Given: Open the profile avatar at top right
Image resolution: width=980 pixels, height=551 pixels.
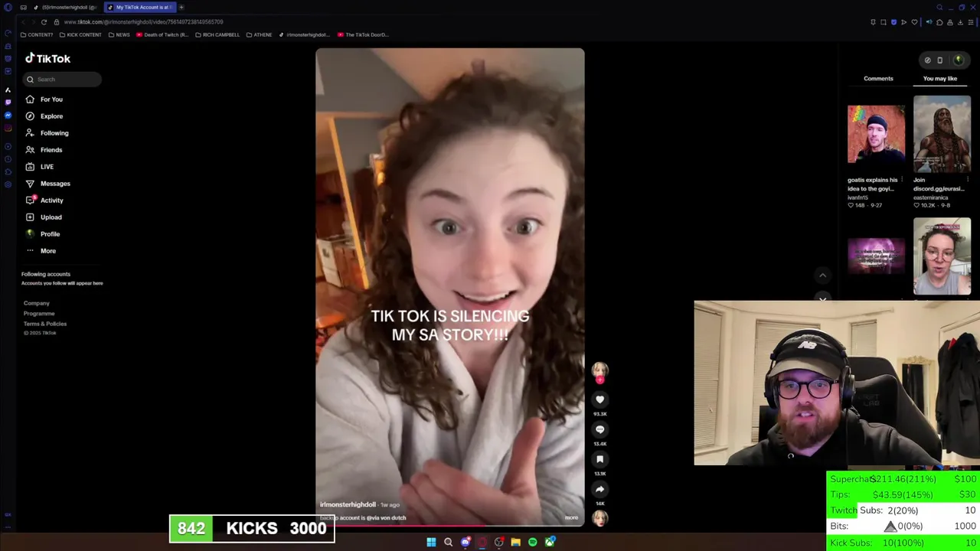Looking at the screenshot, I should click(958, 60).
